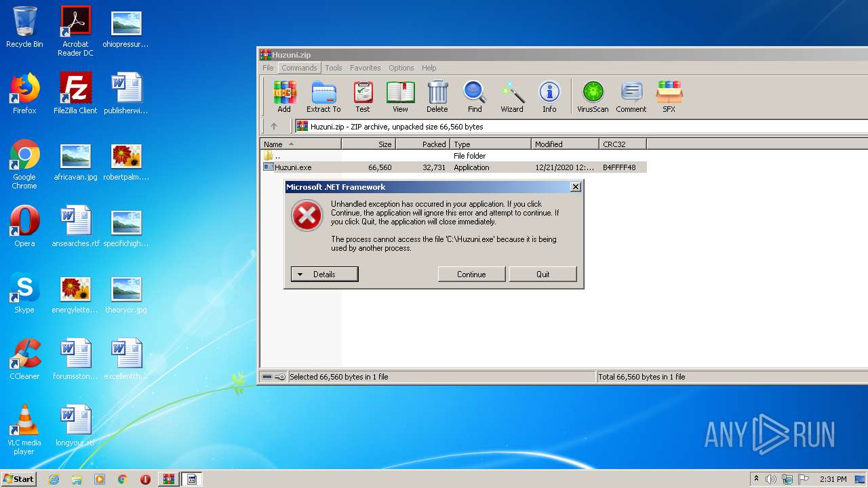Sort by the Modified column header
The height and width of the screenshot is (488, 868).
pos(566,144)
